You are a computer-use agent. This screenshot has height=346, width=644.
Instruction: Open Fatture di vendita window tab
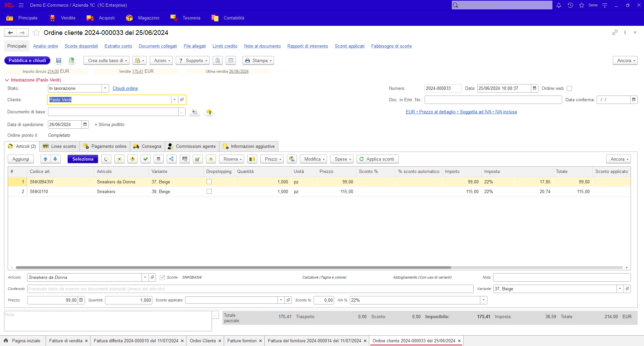[x=66, y=341]
